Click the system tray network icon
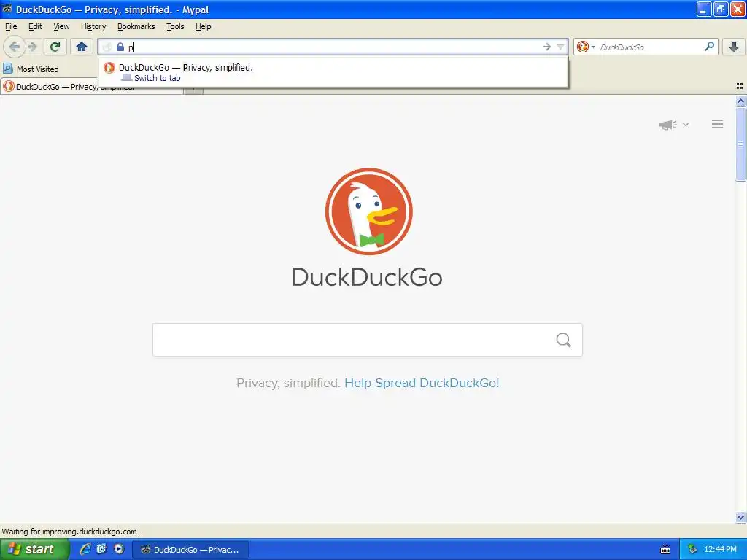 692,549
